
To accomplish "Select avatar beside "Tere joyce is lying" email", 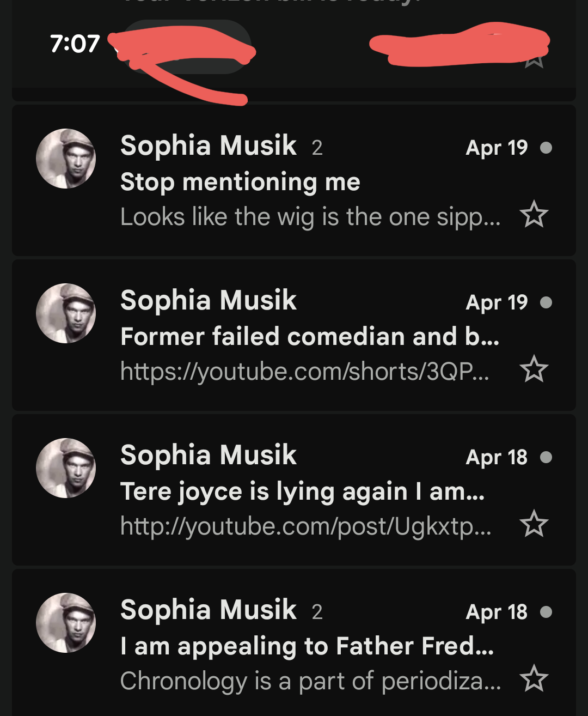I will pyautogui.click(x=66, y=468).
